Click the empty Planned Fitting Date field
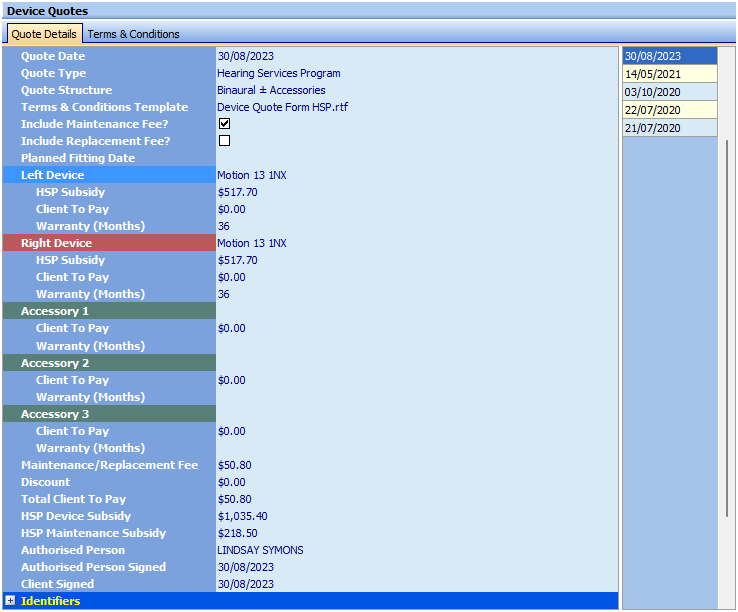738x612 pixels. (x=417, y=158)
